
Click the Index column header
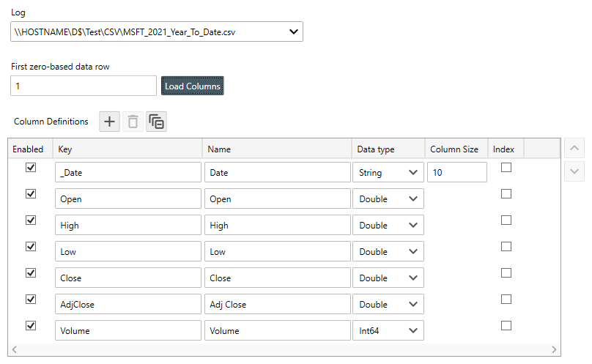(506, 149)
